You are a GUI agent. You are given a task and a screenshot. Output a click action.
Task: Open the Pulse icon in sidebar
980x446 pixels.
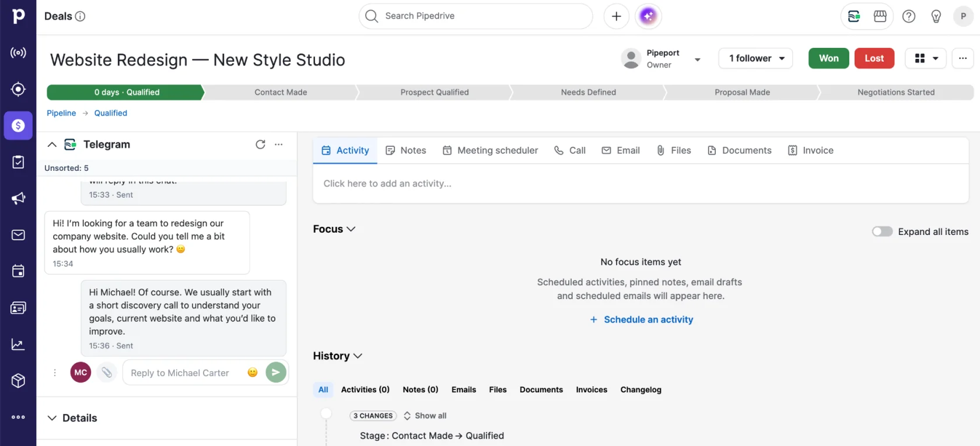tap(18, 53)
